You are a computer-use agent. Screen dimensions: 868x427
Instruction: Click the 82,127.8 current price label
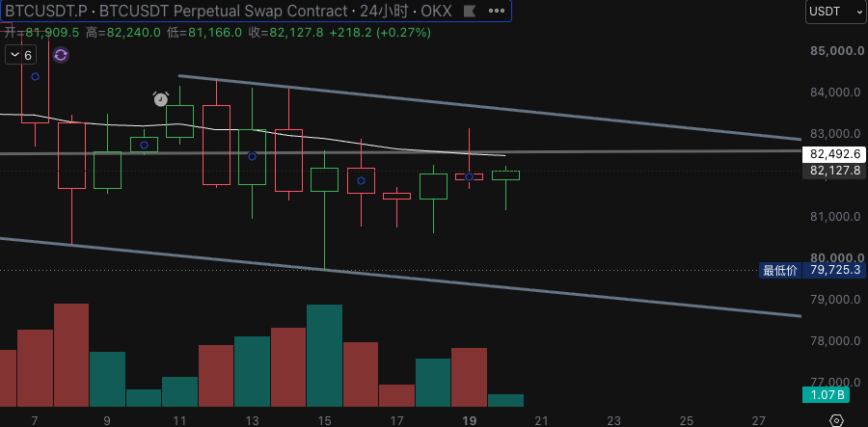coord(835,171)
